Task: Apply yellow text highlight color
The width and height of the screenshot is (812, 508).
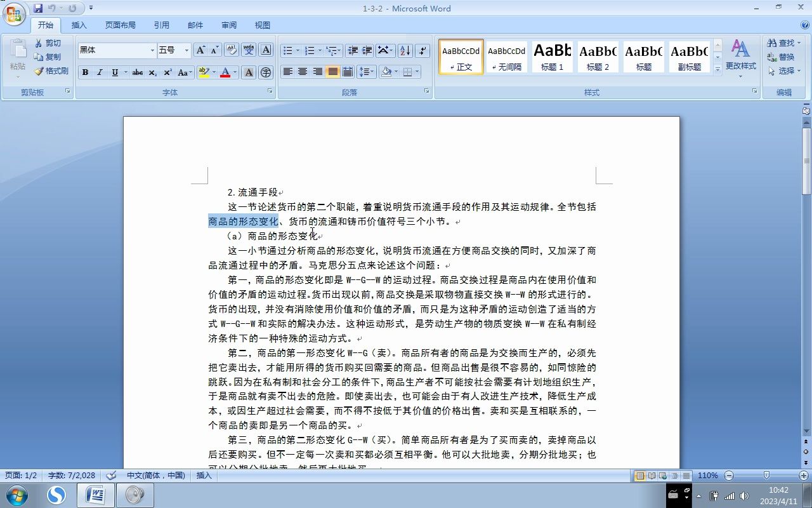Action: click(204, 72)
